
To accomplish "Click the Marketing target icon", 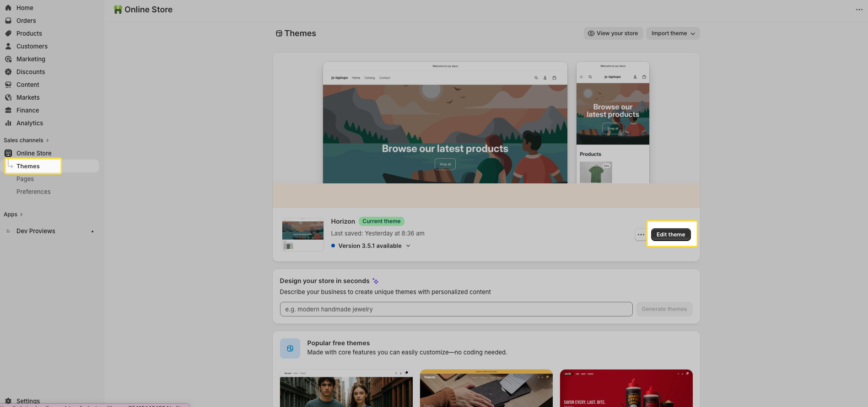I will pos(8,59).
